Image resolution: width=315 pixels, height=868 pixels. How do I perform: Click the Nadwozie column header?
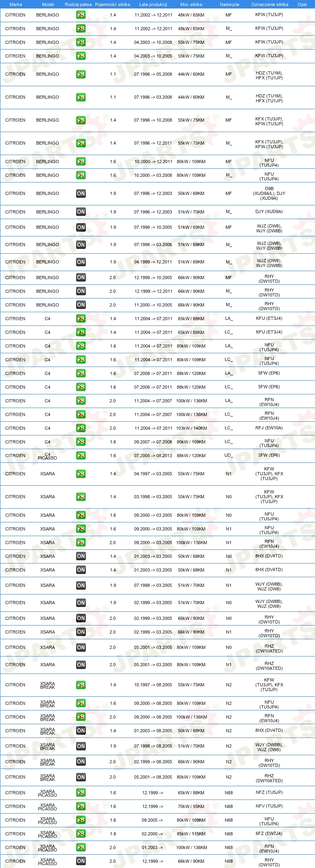[230, 4]
